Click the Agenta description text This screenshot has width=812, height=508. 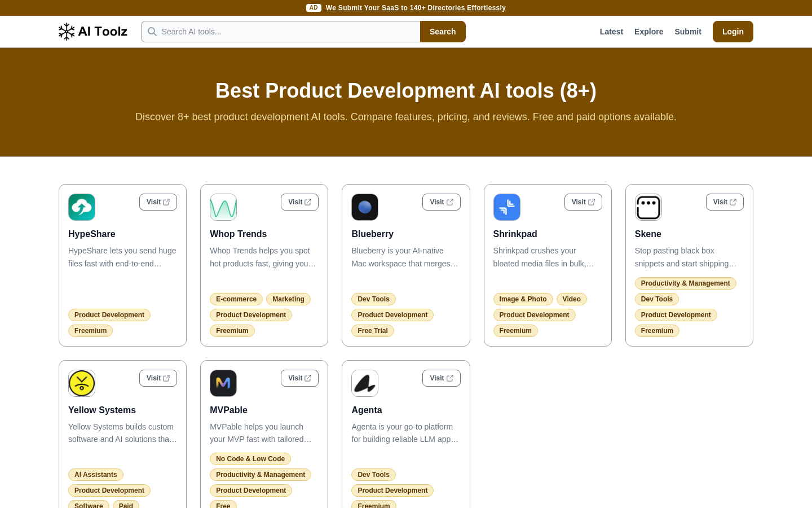click(x=405, y=433)
